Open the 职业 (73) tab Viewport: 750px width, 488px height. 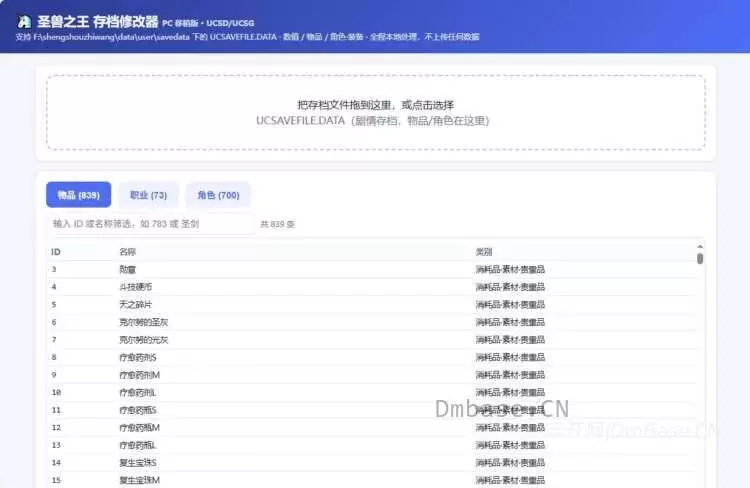148,195
